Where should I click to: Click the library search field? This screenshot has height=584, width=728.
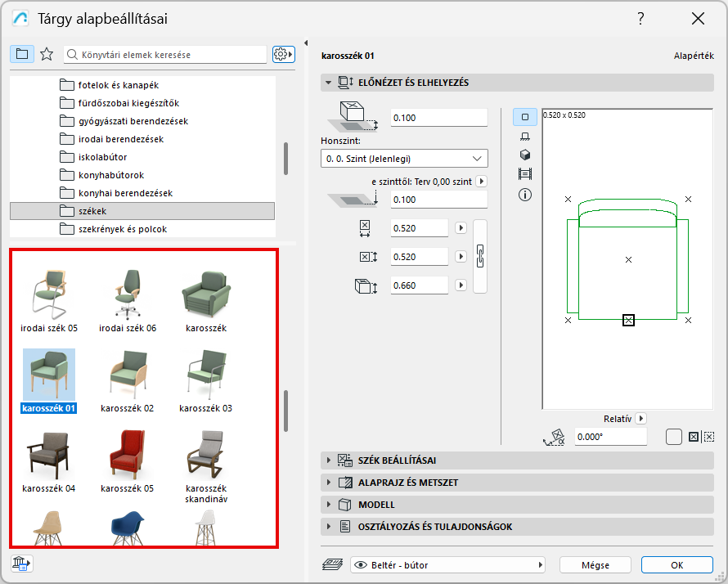165,54
